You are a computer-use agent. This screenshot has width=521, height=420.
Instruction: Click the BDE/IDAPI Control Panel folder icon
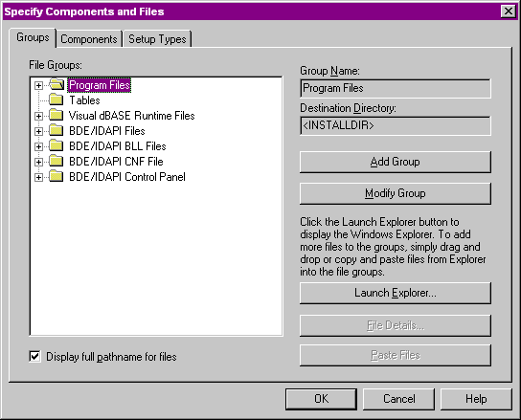click(57, 176)
